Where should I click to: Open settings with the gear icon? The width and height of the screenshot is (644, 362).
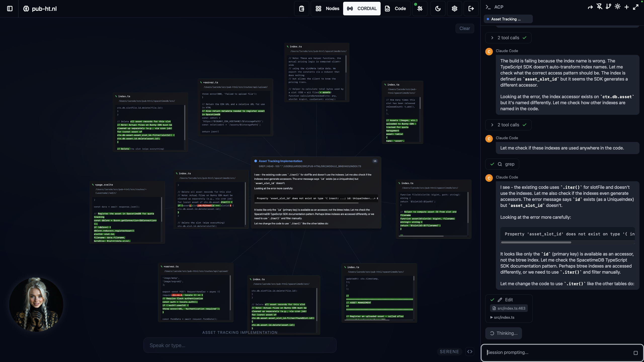tap(454, 8)
